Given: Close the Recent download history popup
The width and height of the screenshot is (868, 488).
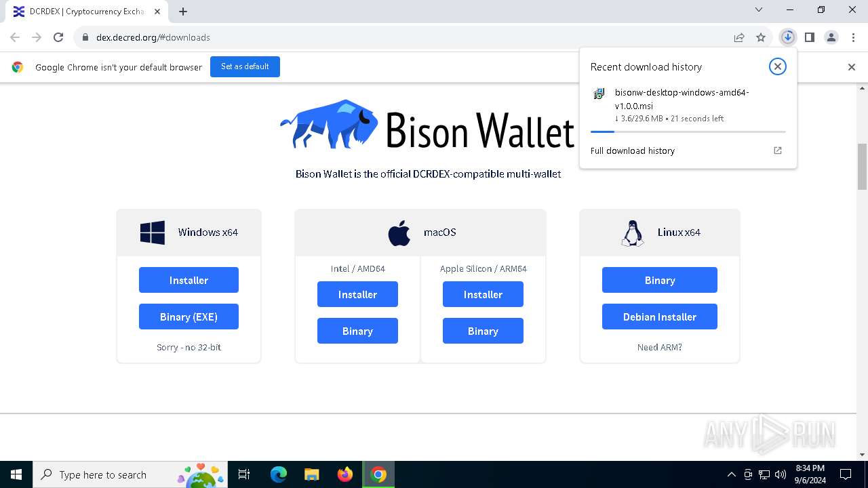Looking at the screenshot, I should pyautogui.click(x=778, y=66).
